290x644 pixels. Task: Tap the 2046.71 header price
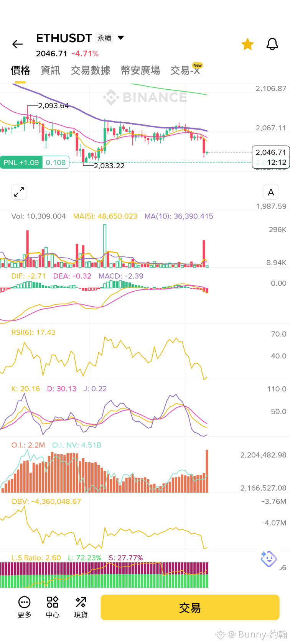pyautogui.click(x=52, y=54)
